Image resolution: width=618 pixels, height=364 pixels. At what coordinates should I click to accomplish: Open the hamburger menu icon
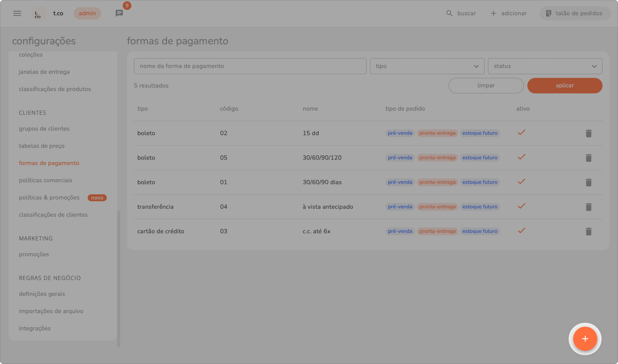pos(17,13)
